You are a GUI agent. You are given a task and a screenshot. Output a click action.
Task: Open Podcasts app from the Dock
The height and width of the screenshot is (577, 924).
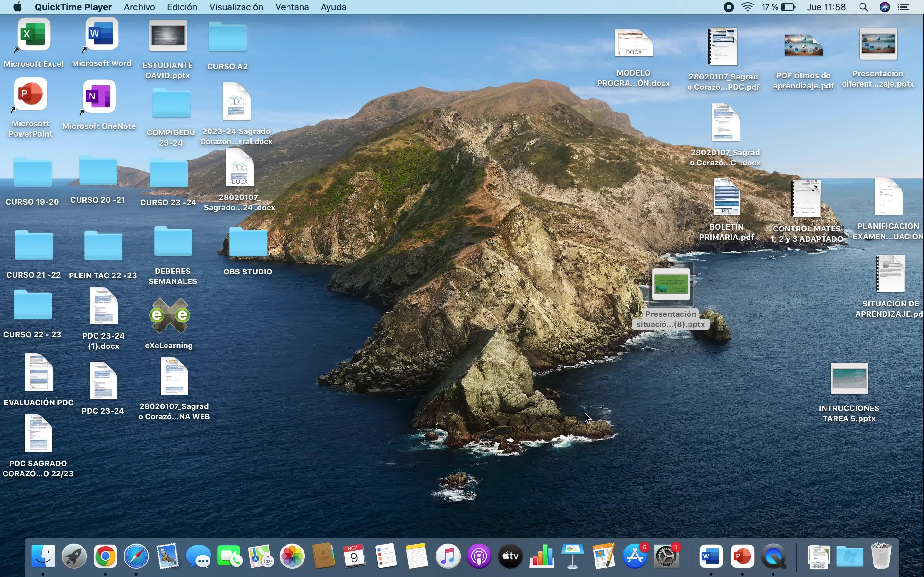479,556
